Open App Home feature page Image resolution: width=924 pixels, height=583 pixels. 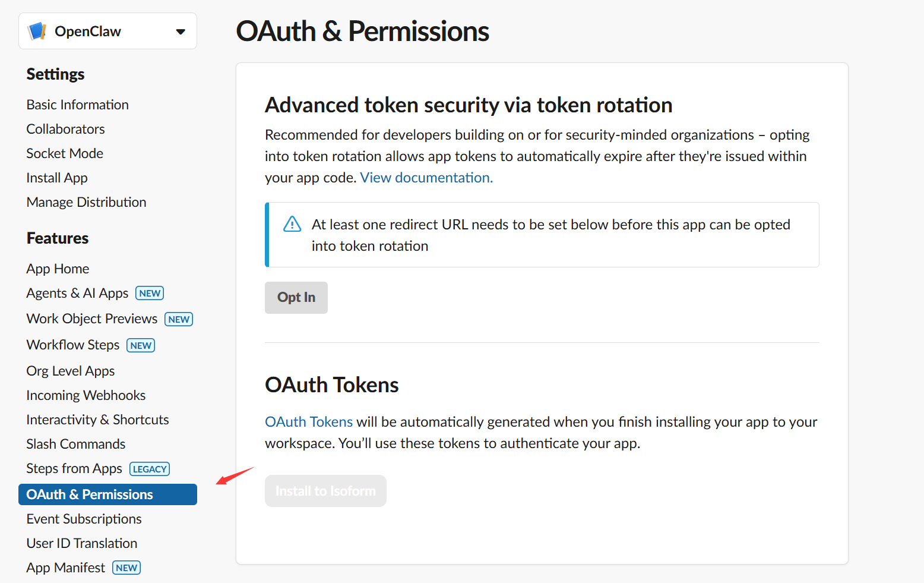click(58, 269)
